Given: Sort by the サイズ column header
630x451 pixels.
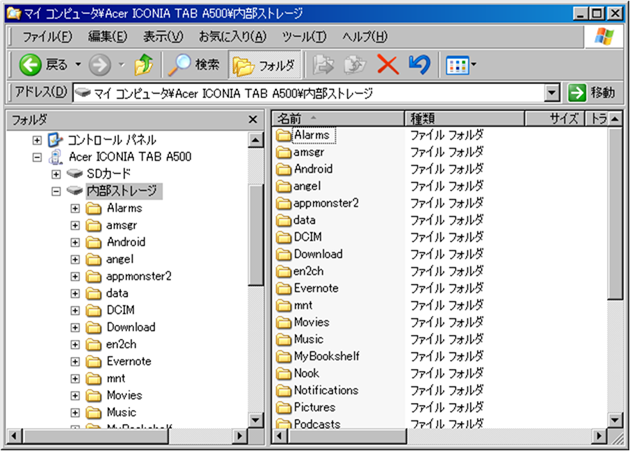Looking at the screenshot, I should [x=554, y=119].
